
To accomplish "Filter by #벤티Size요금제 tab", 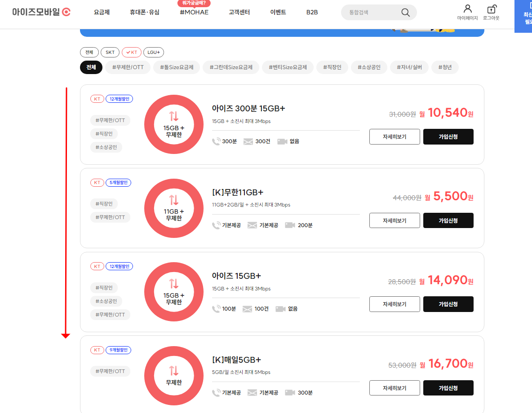I will pyautogui.click(x=288, y=67).
